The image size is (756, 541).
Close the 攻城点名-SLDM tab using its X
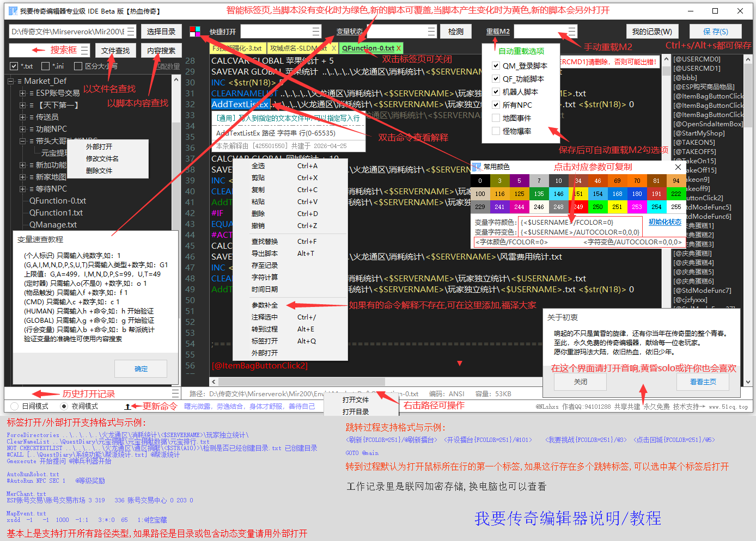[x=333, y=48]
